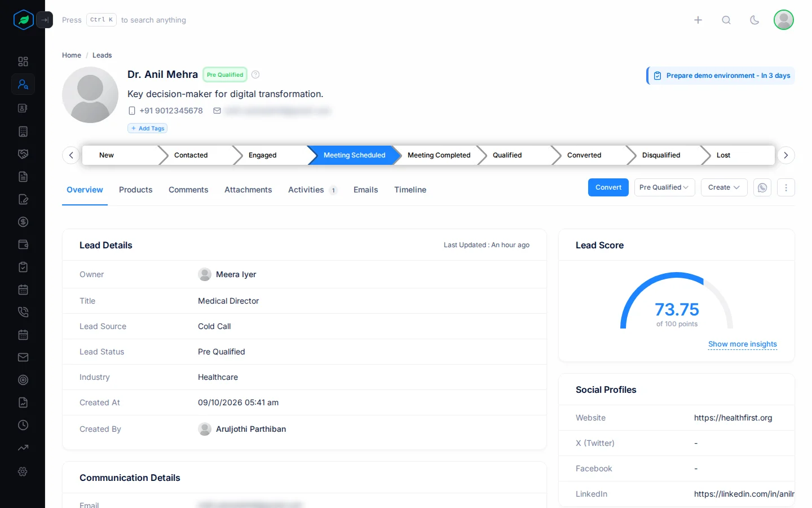Switch to the Attachments tab
Image resolution: width=812 pixels, height=508 pixels.
click(x=248, y=190)
